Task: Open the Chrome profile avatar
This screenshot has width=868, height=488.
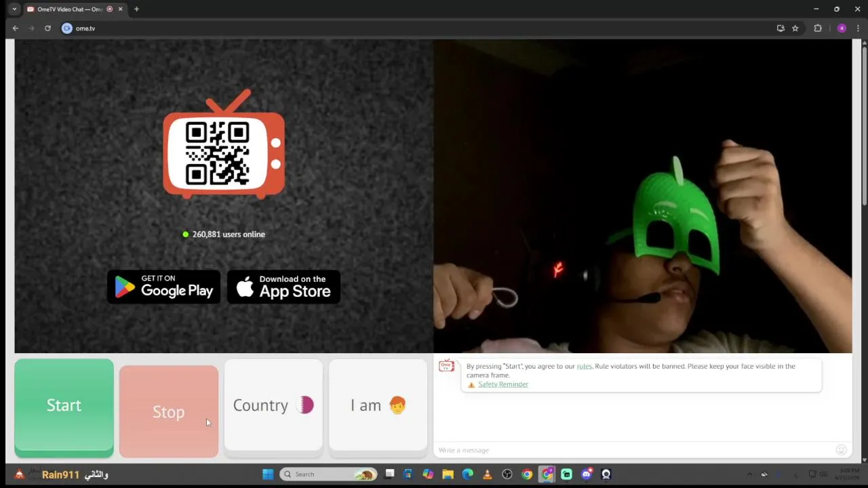Action: pyautogui.click(x=842, y=28)
